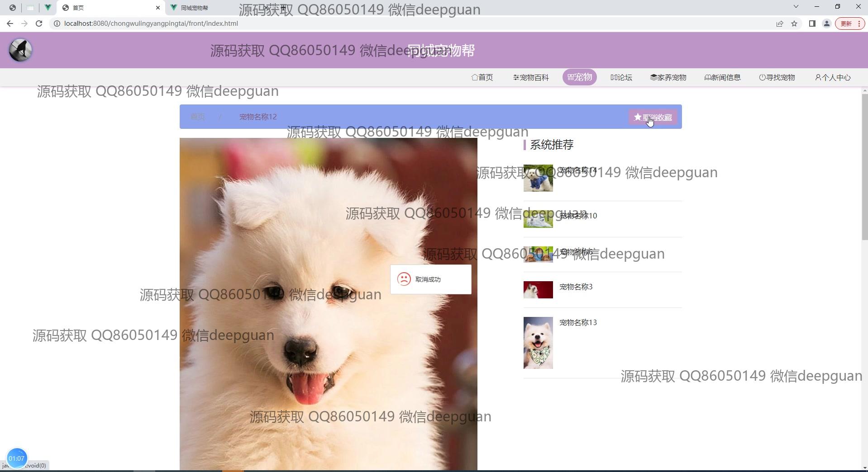Switch to the first pinned globe tab
Viewport: 868px width, 472px height.
pos(13,8)
